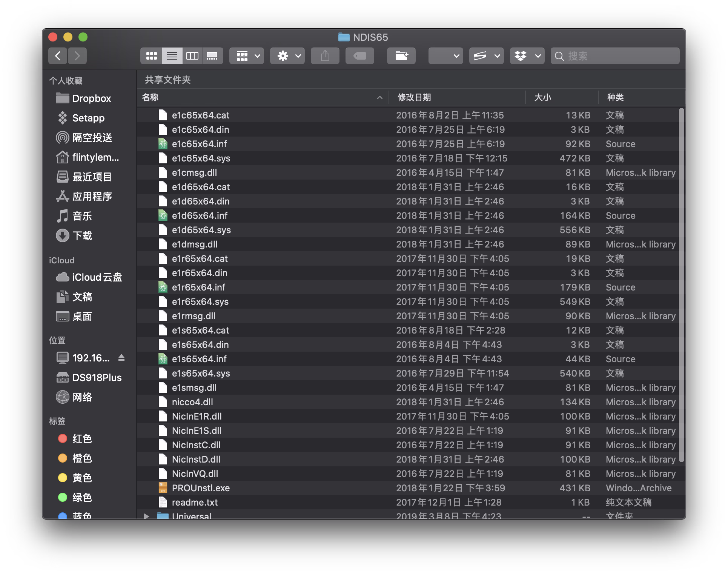The height and width of the screenshot is (575, 728).
Task: Create a new folder from the toolbar
Action: (401, 56)
